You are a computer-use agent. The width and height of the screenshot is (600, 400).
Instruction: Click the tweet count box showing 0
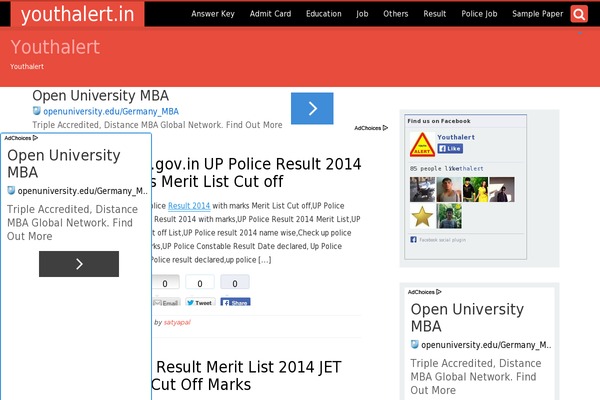coord(200,283)
